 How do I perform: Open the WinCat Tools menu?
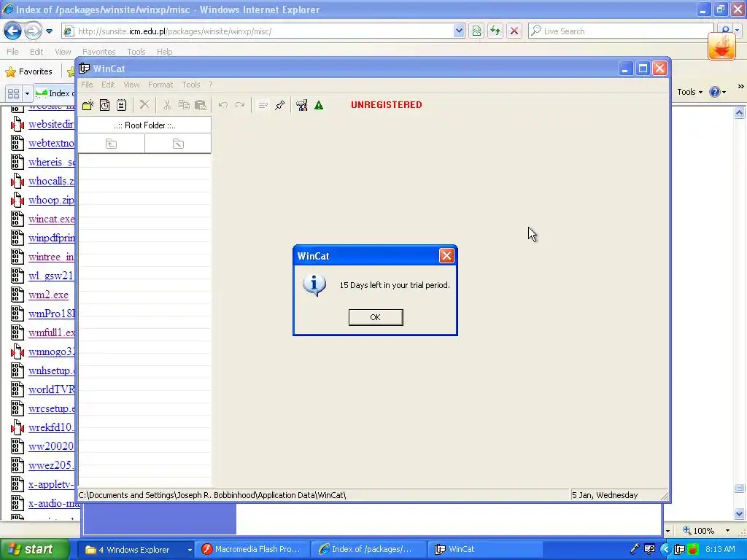191,85
